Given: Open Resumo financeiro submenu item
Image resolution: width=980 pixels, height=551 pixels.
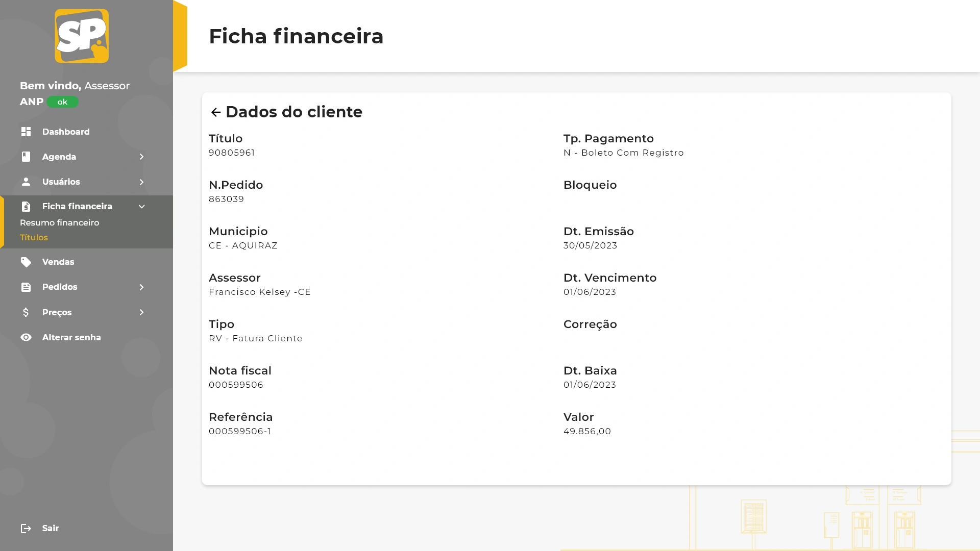Looking at the screenshot, I should 60,223.
